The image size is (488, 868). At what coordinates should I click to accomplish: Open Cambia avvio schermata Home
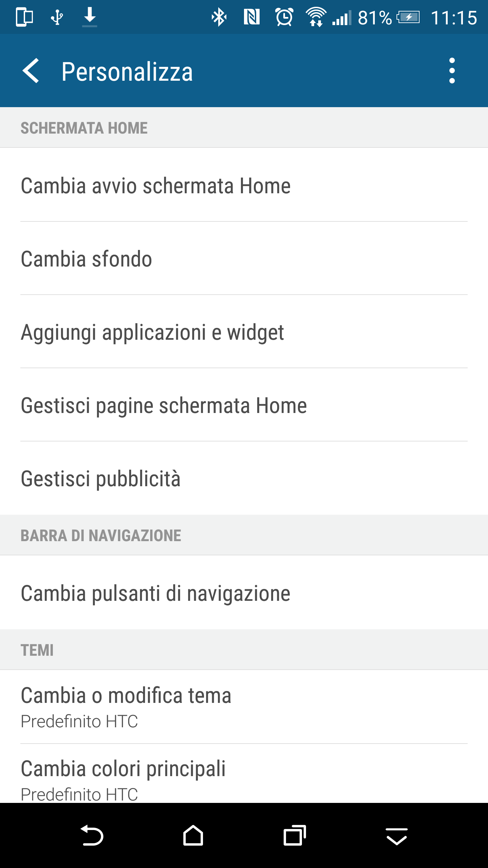[x=244, y=185]
